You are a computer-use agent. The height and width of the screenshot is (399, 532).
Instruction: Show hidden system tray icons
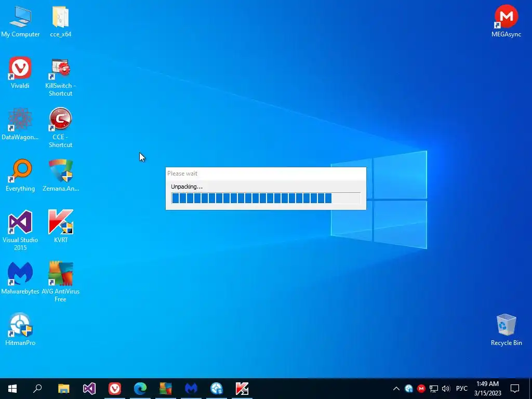tap(396, 389)
